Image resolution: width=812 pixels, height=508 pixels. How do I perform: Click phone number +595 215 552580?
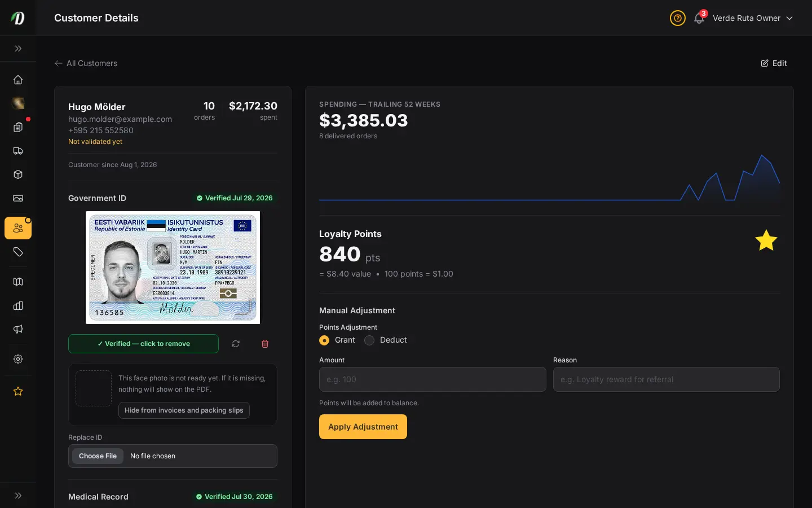(x=101, y=130)
